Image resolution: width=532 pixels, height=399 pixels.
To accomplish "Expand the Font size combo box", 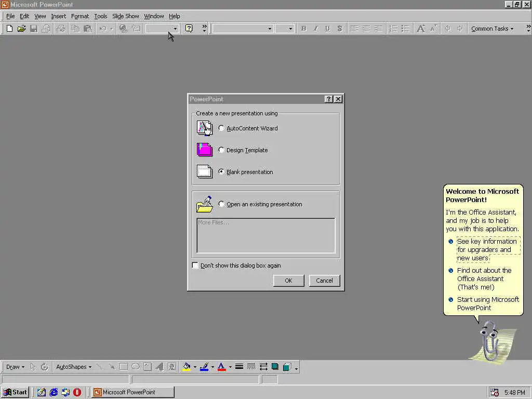I will [x=290, y=29].
